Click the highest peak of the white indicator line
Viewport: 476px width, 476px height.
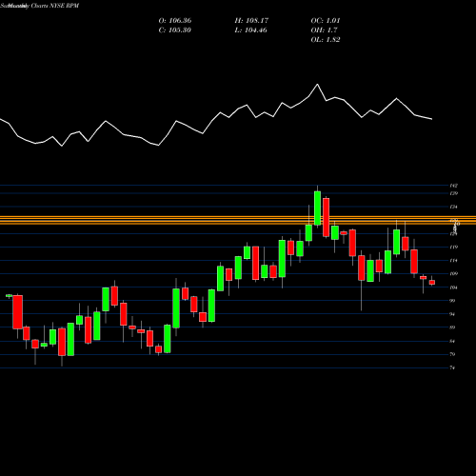pyautogui.click(x=317, y=85)
